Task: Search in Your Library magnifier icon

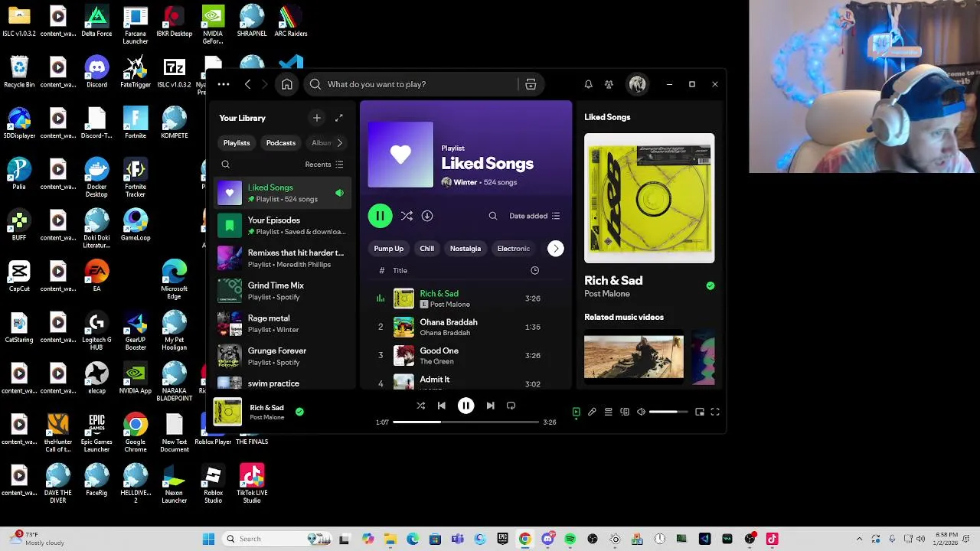Action: tap(225, 165)
